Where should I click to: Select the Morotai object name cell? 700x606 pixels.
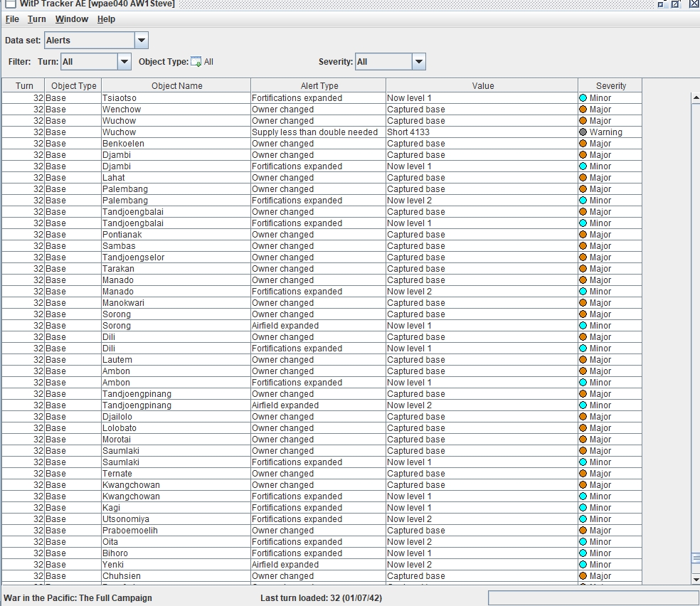point(176,440)
